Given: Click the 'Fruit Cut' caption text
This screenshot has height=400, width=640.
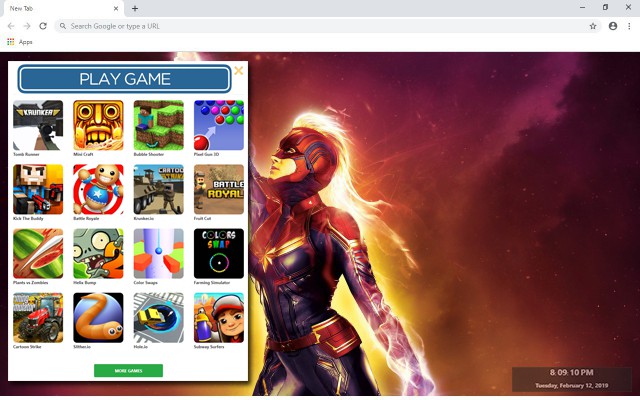Looking at the screenshot, I should pyautogui.click(x=202, y=218).
